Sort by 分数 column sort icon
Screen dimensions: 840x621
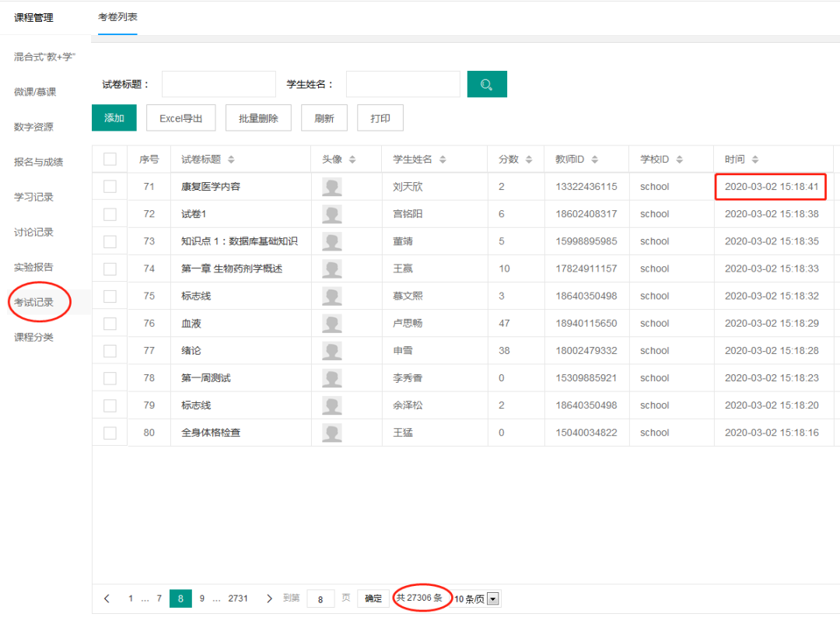[x=529, y=160]
